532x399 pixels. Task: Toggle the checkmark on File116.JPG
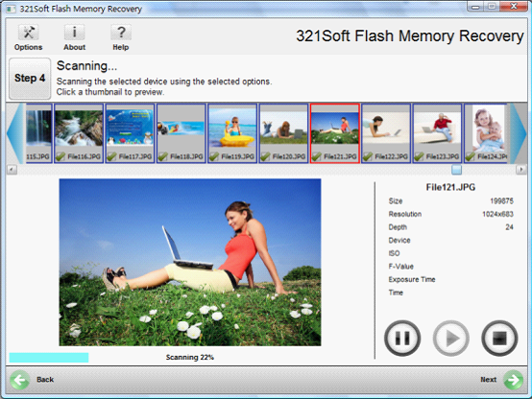point(60,156)
